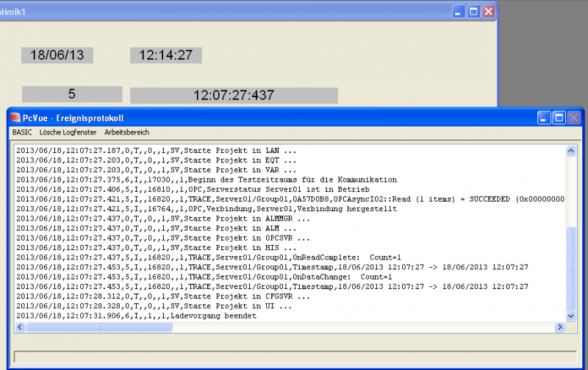The height and width of the screenshot is (370, 588).
Task: Maximize the Mimik1 window
Action: click(473, 12)
